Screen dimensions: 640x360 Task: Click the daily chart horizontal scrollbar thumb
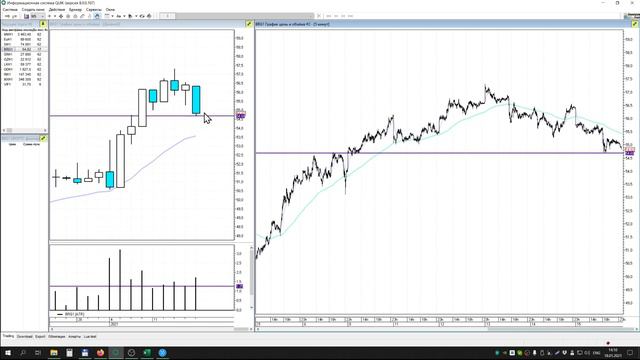(240, 329)
